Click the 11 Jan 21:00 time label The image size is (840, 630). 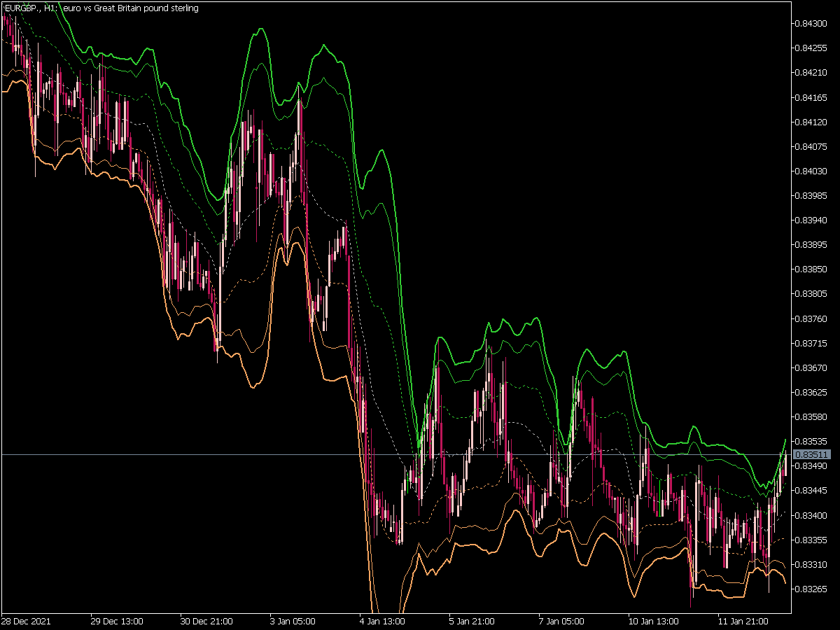(744, 621)
